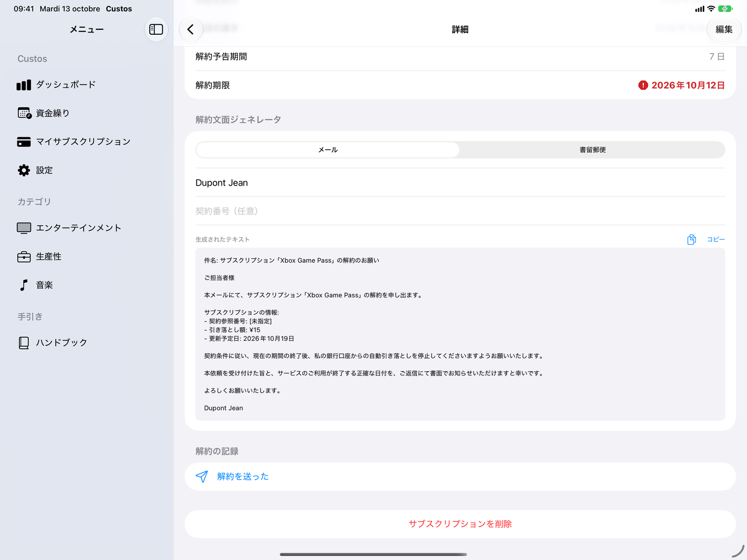Screen dimensions: 747x560
Task: Click the 解約期限 date 2026年10月12日
Action: [688, 85]
